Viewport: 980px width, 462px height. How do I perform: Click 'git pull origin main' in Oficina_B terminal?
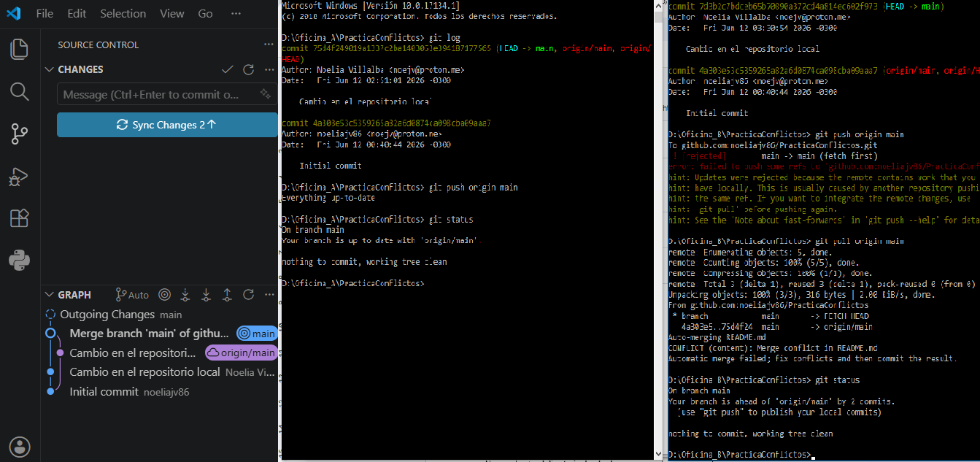click(x=860, y=241)
